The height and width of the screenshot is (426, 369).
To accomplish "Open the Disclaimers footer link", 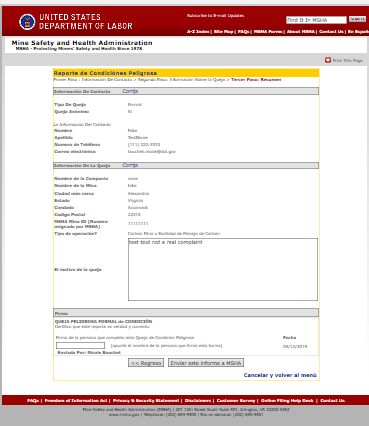I will [198, 401].
